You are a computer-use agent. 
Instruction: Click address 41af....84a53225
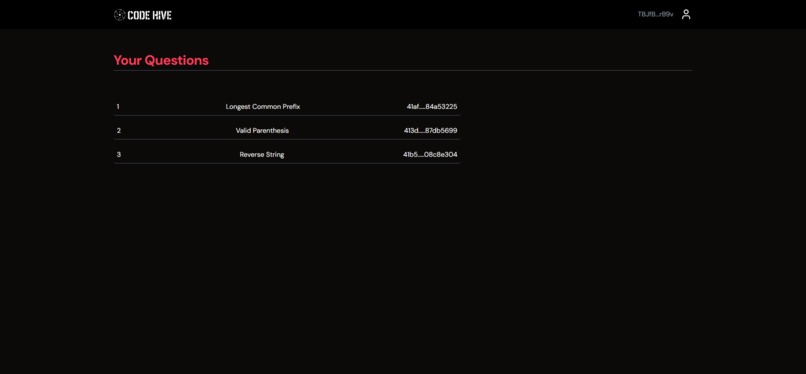[x=432, y=107]
